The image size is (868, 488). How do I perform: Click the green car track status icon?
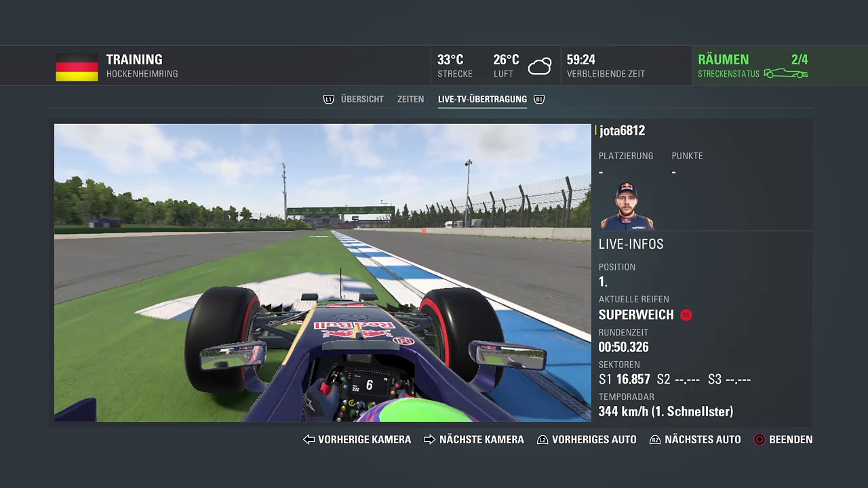785,74
